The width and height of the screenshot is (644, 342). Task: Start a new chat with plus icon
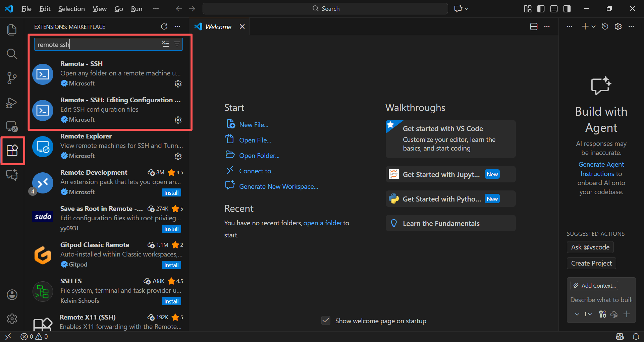[585, 26]
